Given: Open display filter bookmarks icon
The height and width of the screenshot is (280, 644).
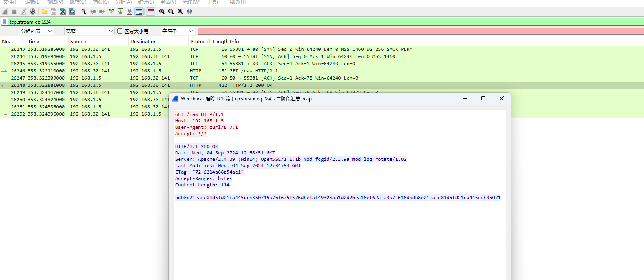Looking at the screenshot, I should coord(4,22).
